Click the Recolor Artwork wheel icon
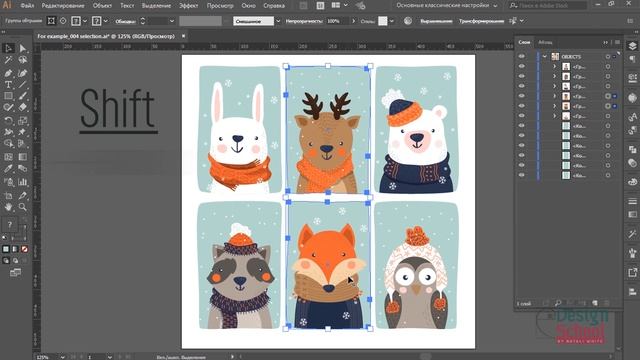Image resolution: width=640 pixels, height=360 pixels. click(x=407, y=21)
